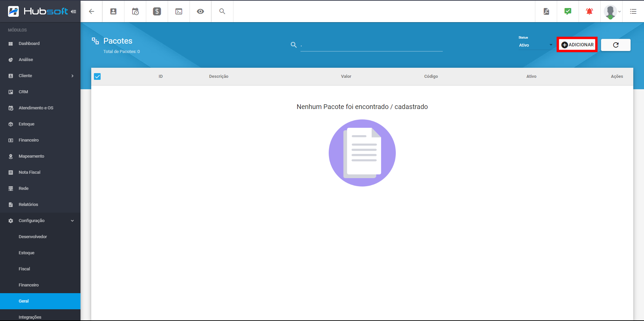
Task: Click the top toolbar search magnifier
Action: pos(222,11)
